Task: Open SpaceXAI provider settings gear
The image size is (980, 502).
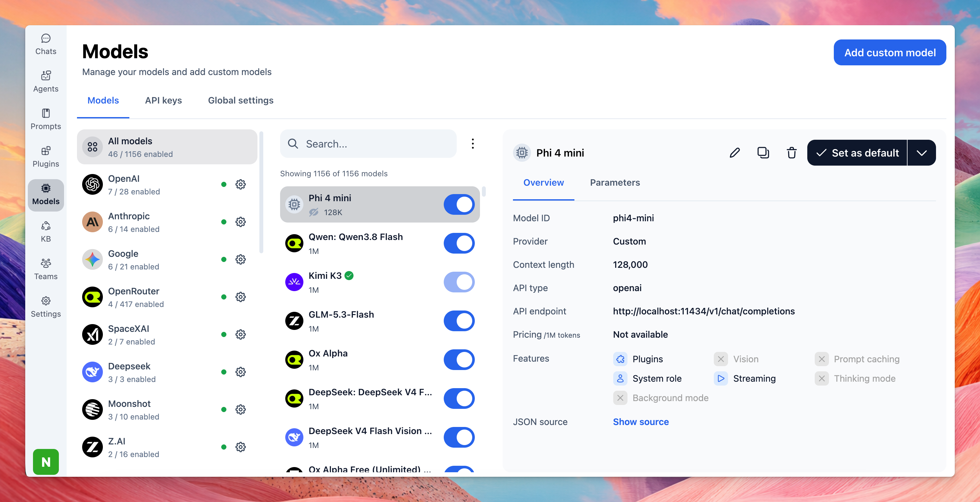Action: coord(240,334)
